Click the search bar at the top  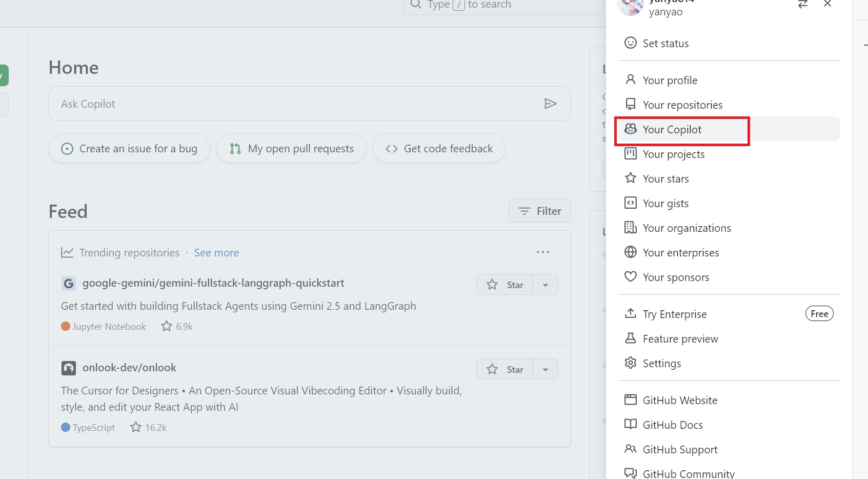tap(503, 5)
